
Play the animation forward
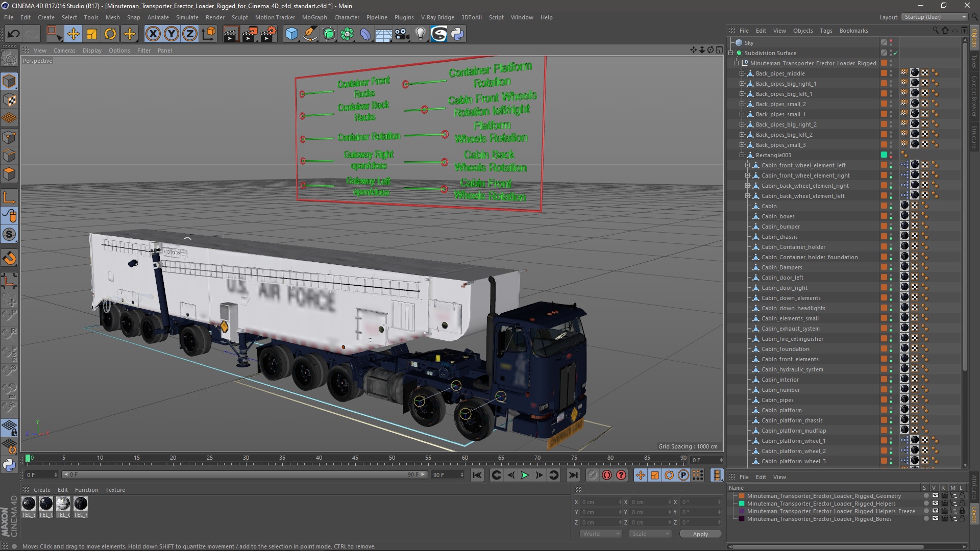pos(525,475)
